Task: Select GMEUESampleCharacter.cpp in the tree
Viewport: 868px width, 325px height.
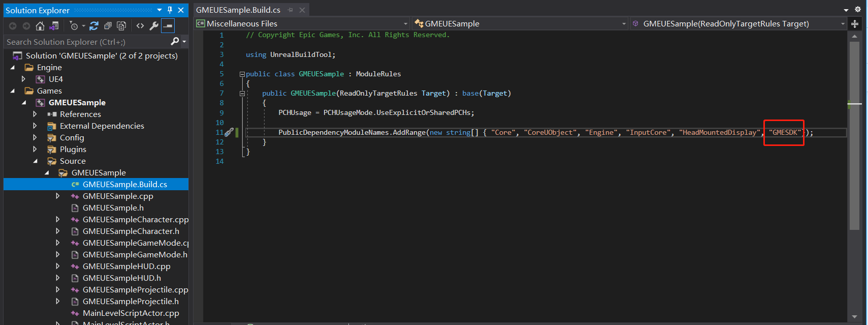Action: click(x=135, y=220)
